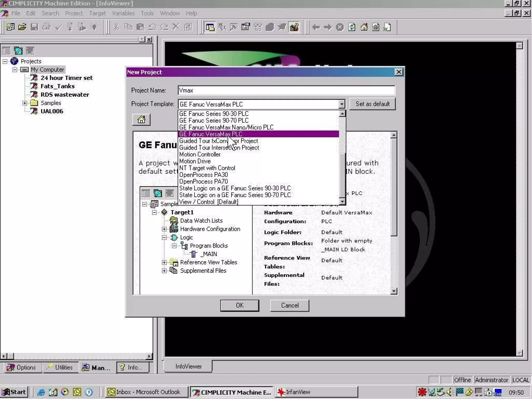Switch to IrfanView in the taskbar
This screenshot has height=399, width=532.
(316, 392)
